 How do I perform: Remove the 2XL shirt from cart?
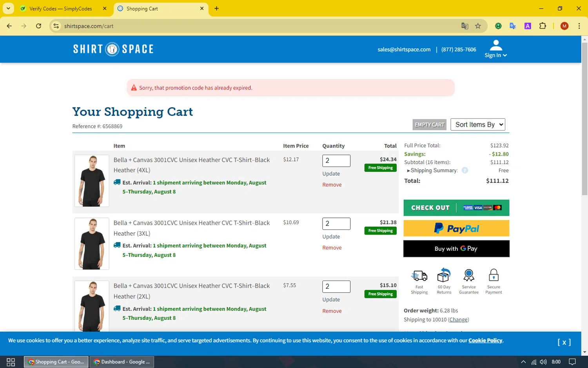(x=332, y=311)
